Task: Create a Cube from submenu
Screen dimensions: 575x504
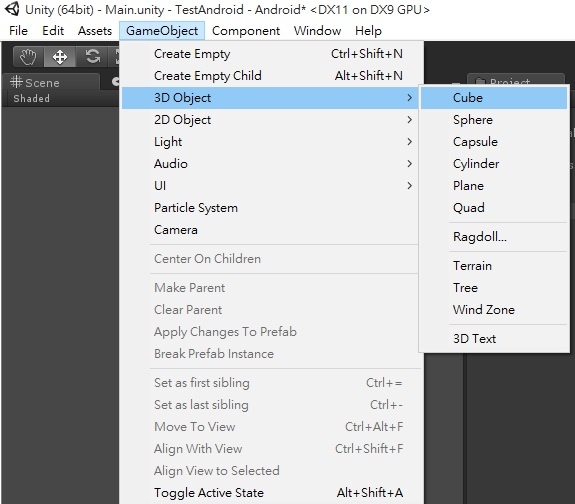Action: 494,98
